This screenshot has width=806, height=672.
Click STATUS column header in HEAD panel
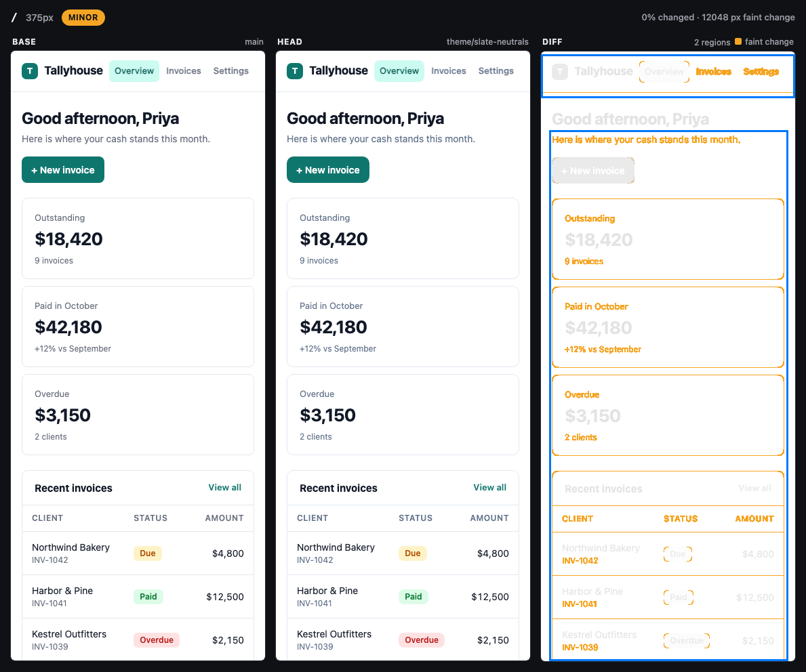tap(416, 518)
